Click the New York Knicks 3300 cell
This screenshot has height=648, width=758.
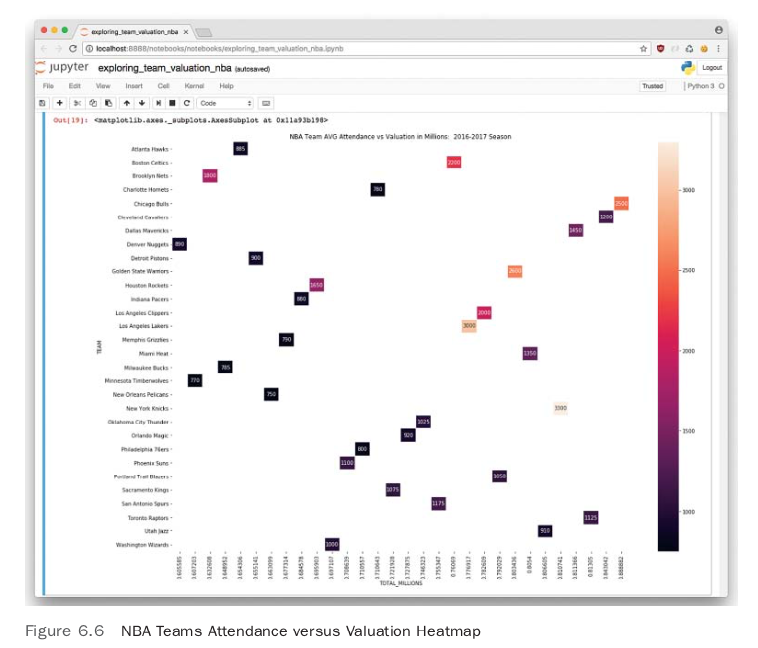click(x=560, y=408)
